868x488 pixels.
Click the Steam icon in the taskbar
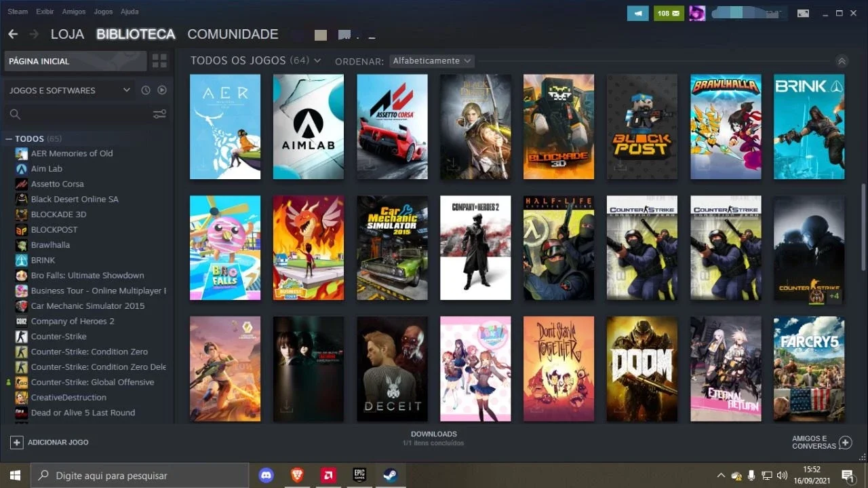click(x=390, y=475)
